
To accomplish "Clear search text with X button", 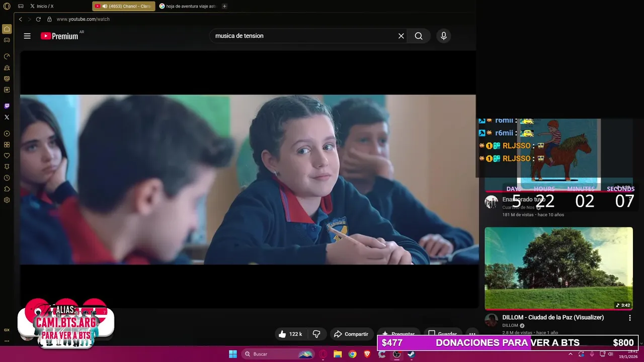I will pos(401,36).
